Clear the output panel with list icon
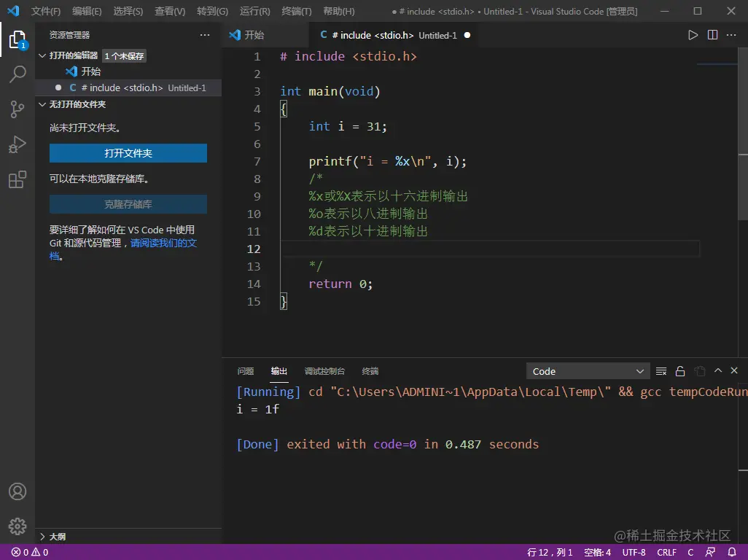Screen dimensions: 748x560 click(x=661, y=371)
